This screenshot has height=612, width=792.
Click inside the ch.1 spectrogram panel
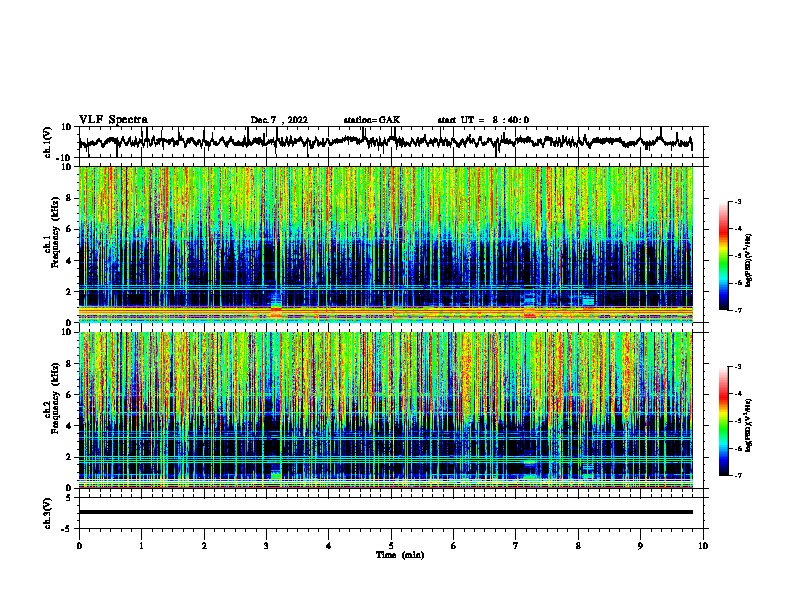[x=386, y=244]
